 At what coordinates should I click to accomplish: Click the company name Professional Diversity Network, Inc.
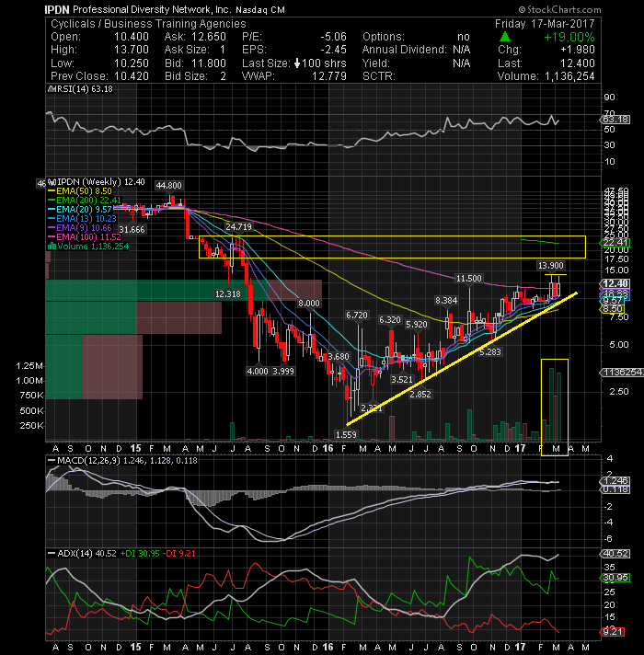coord(152,9)
